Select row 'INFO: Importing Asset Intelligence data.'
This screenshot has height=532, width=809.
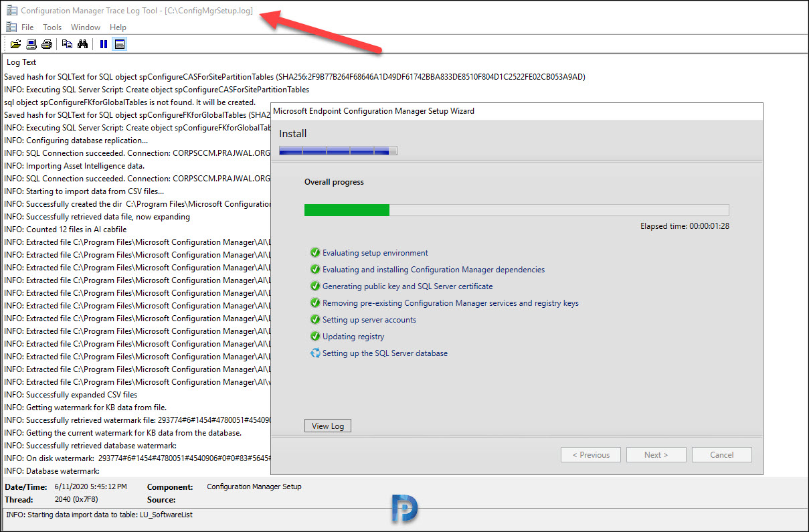coord(74,166)
